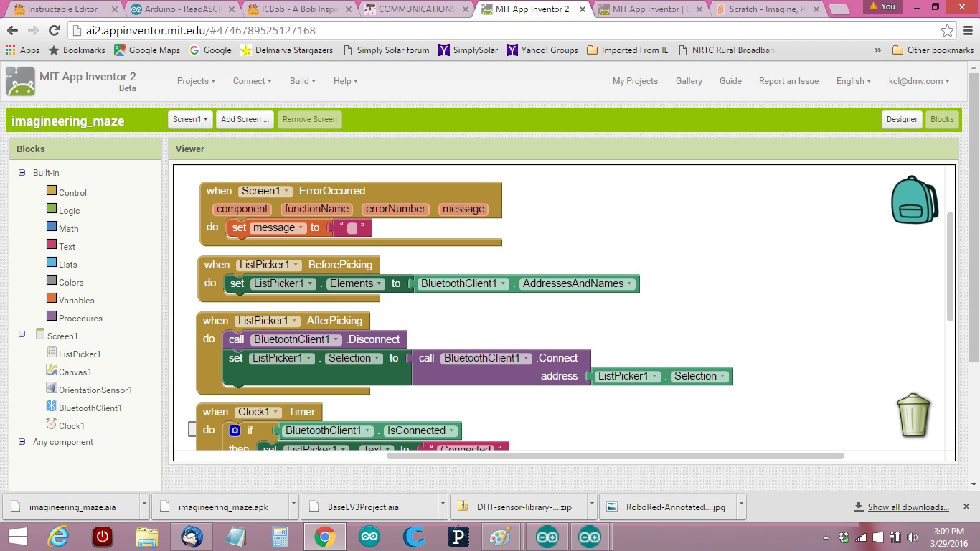Open the Math blocks drawer
Image resolution: width=980 pixels, height=551 pixels.
(62, 228)
